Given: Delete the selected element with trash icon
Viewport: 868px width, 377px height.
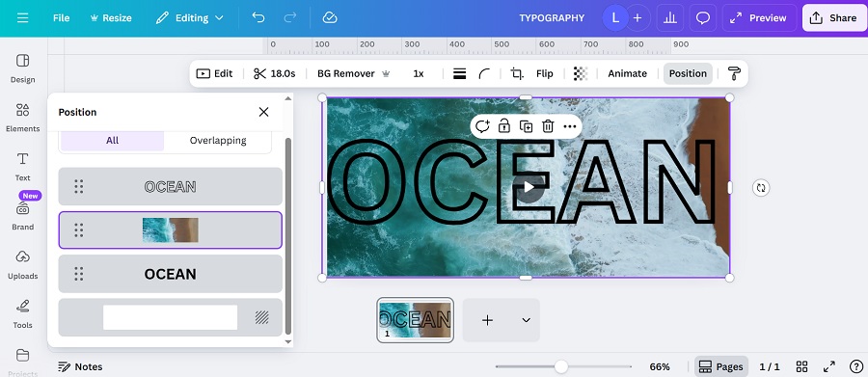Looking at the screenshot, I should pyautogui.click(x=548, y=126).
